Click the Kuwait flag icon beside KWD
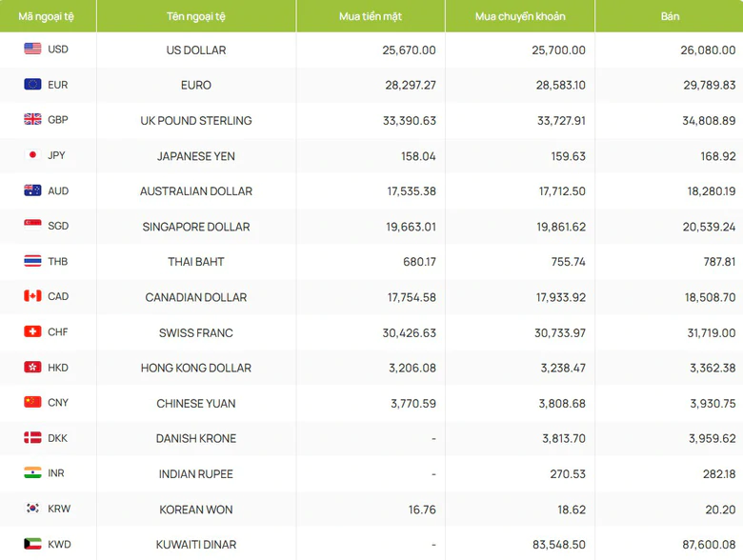 click(32, 544)
